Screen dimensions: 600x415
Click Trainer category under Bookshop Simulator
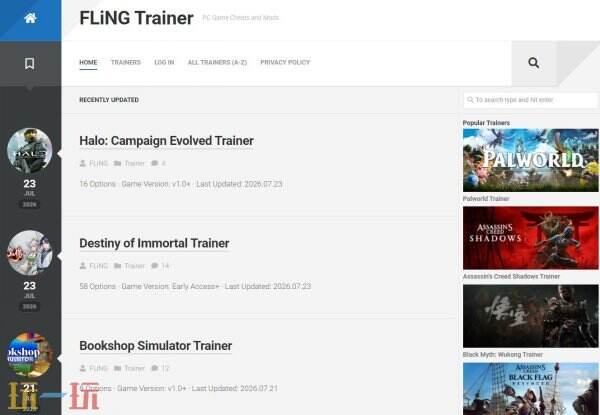pyautogui.click(x=134, y=368)
